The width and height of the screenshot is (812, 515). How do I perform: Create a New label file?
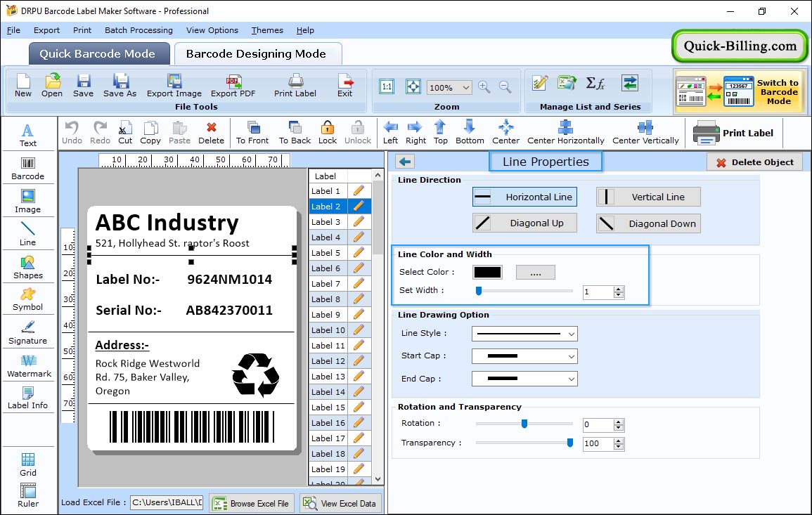(x=22, y=86)
